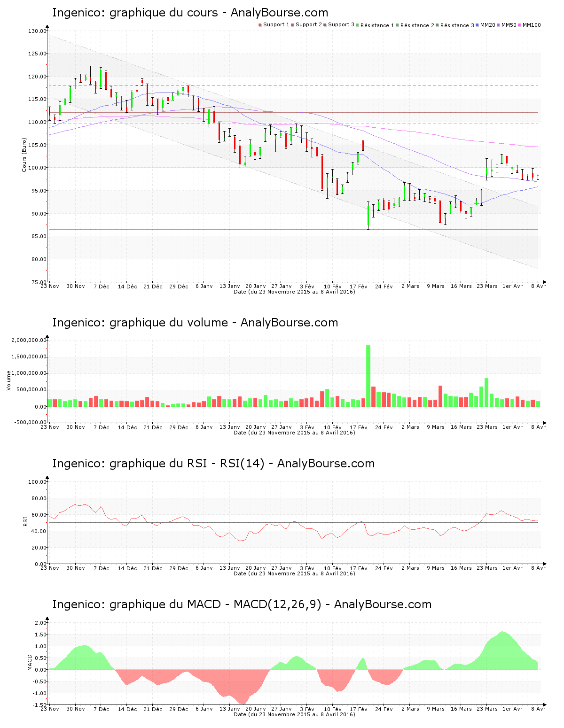Click the '-500,000.00' volume axis value
564x728 pixels.
30,423
